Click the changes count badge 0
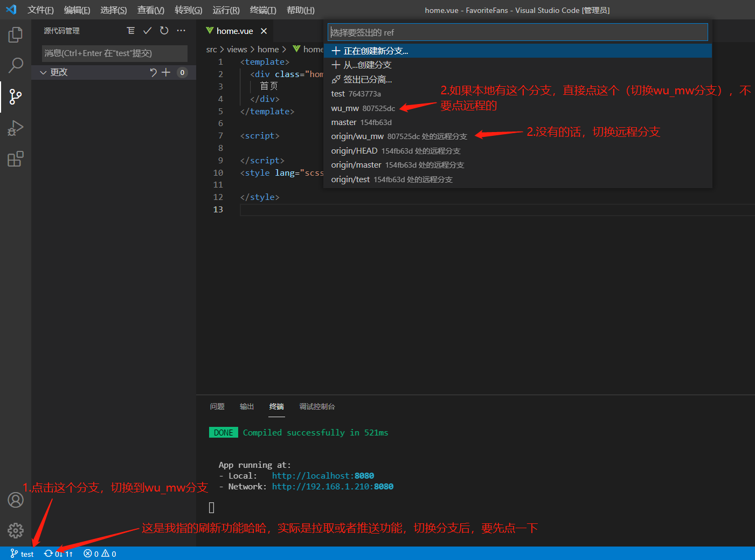The image size is (755, 560). [183, 72]
